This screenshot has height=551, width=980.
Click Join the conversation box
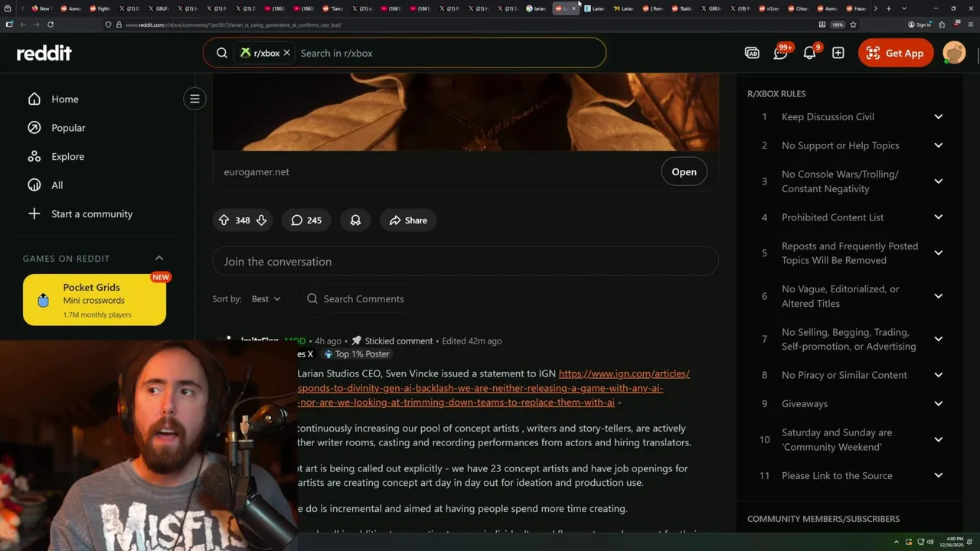tap(465, 262)
